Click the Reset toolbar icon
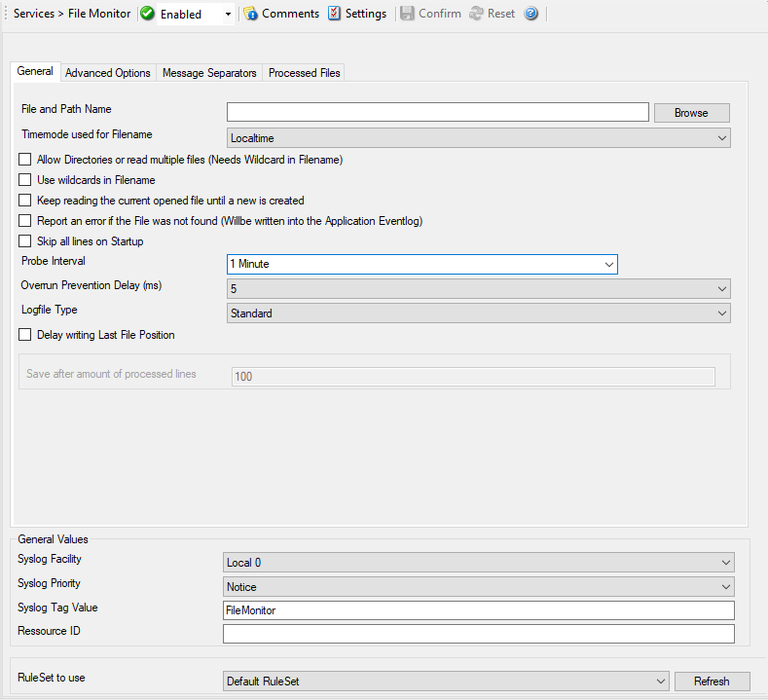The height and width of the screenshot is (700, 768). (x=476, y=14)
